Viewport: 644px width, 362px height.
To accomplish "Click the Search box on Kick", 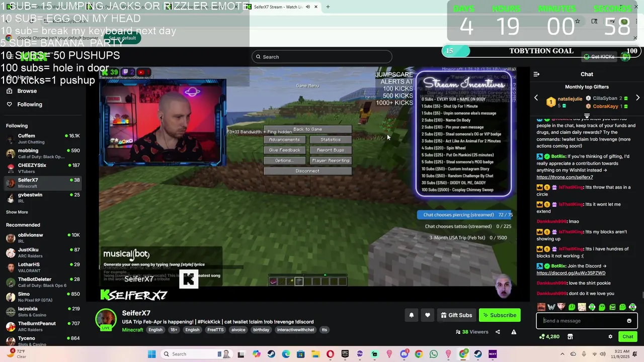I will pos(322,57).
